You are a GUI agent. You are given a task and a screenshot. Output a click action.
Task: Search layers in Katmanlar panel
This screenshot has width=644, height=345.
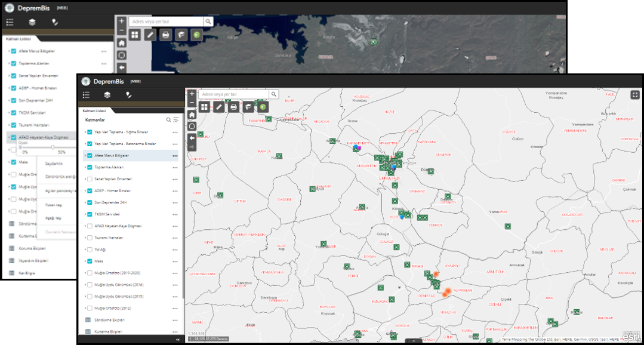coord(168,120)
